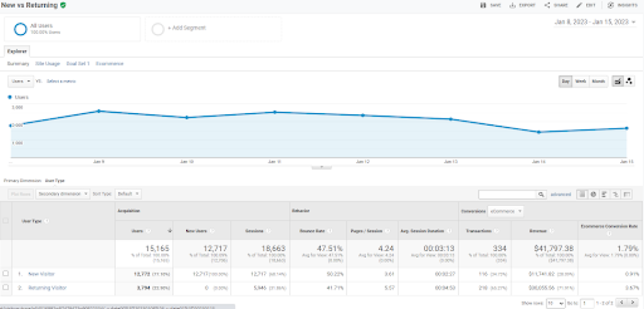Toggle the select-all checkbox in table header
Viewport: 644px width, 309px height.
coord(6,220)
